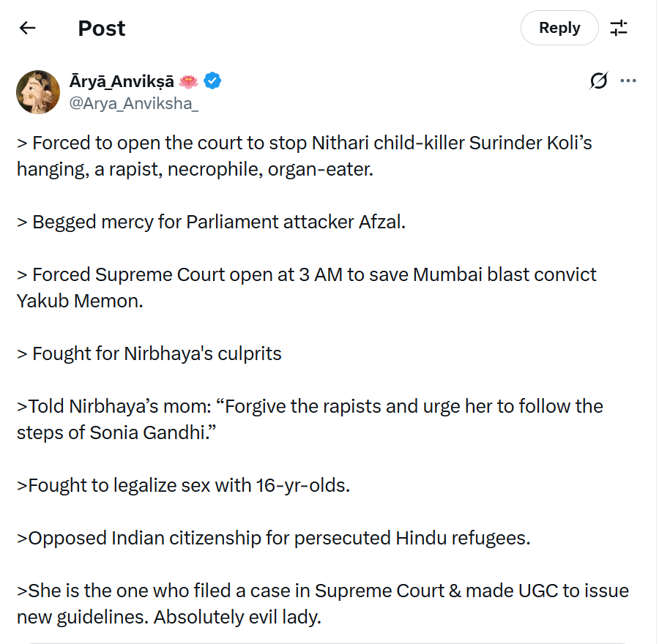Click the line about UGC guidelines

322,591
